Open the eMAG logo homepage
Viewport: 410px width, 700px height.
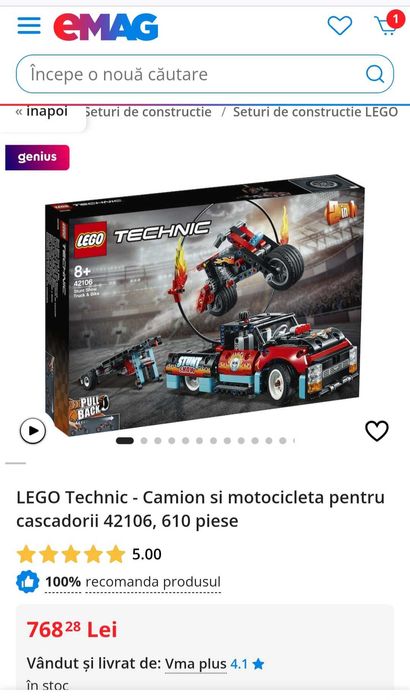pyautogui.click(x=106, y=26)
